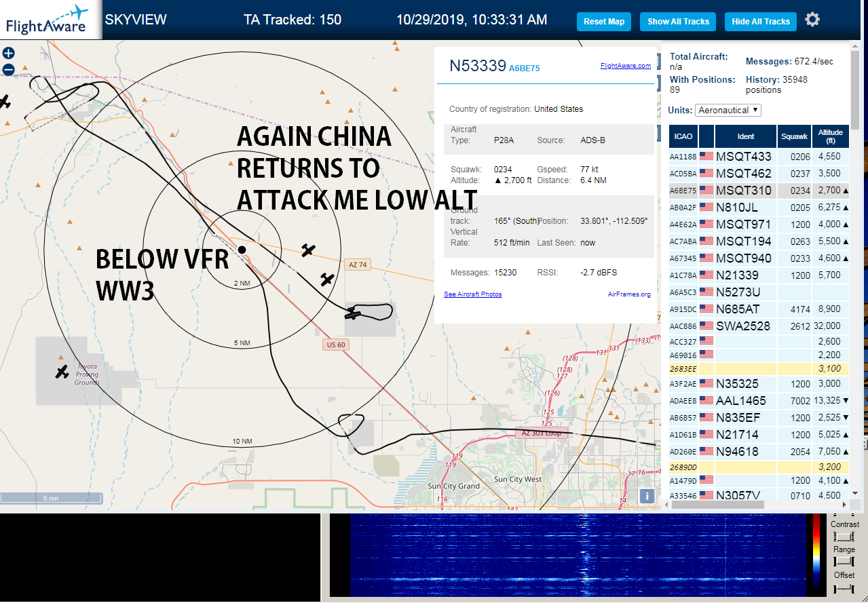Image resolution: width=868 pixels, height=603 pixels.
Task: Click Show All Tracks button
Action: 678,22
